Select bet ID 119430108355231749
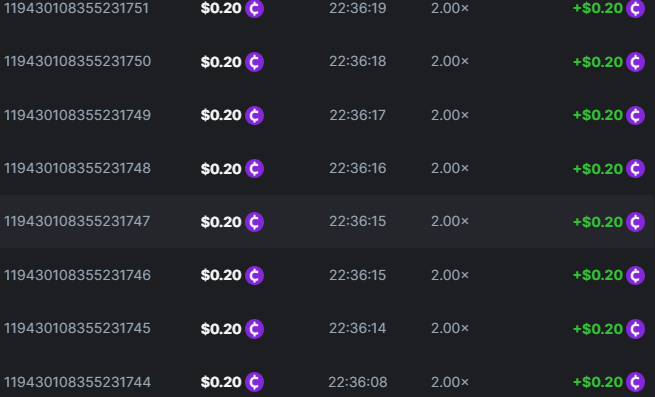This screenshot has width=655, height=397. (77, 115)
